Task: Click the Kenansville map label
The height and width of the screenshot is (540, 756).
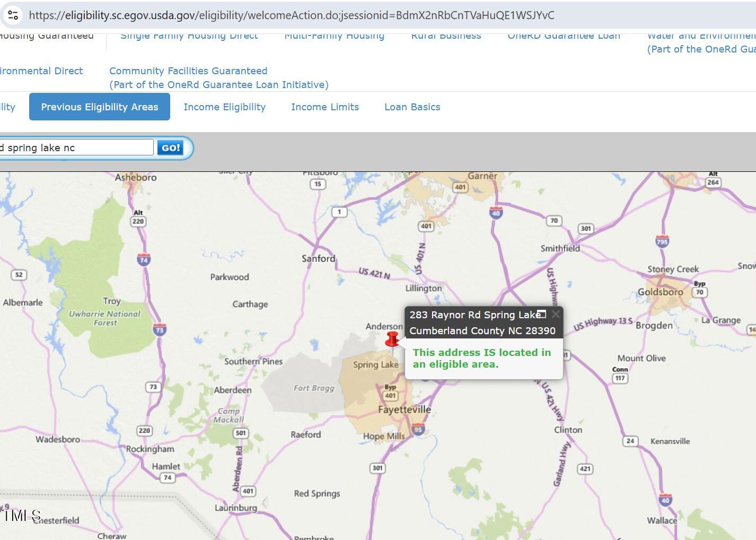Action: coord(670,441)
